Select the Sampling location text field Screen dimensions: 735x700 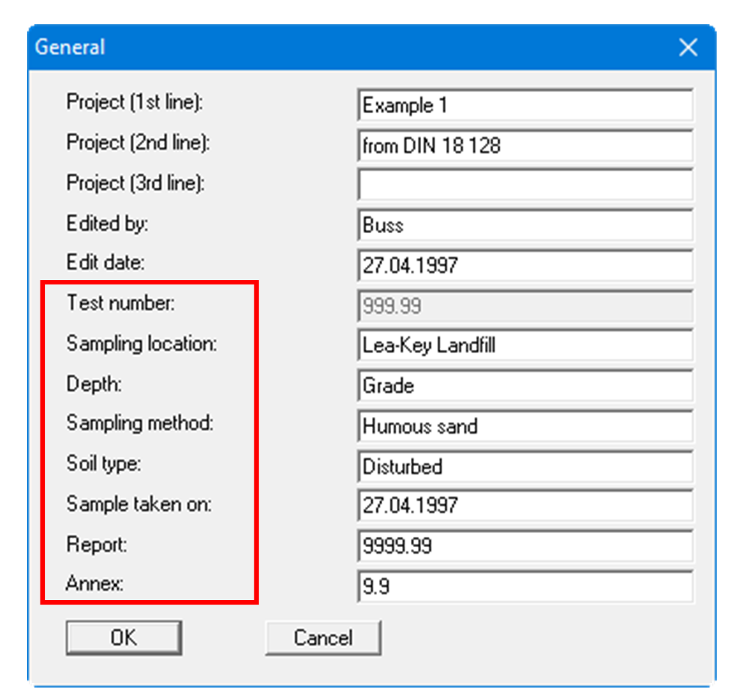click(525, 346)
